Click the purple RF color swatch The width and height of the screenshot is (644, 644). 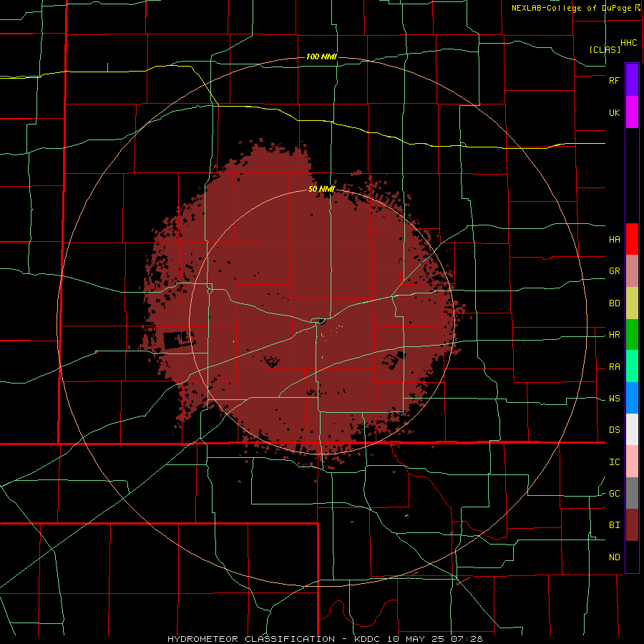(632, 80)
